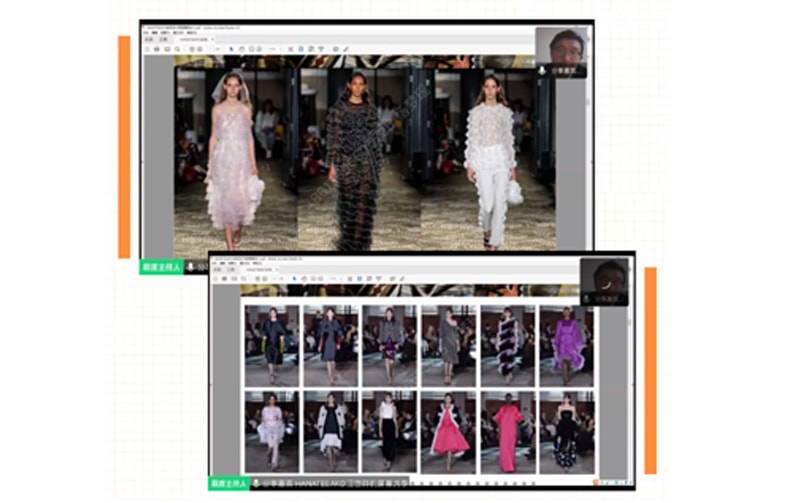Click runway photo of model in black sheer gown
Viewport: 810px width, 503px height.
tap(360, 159)
